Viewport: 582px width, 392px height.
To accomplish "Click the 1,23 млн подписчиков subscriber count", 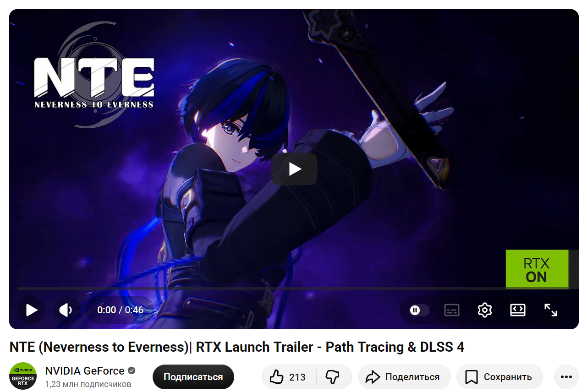I will coord(88,384).
